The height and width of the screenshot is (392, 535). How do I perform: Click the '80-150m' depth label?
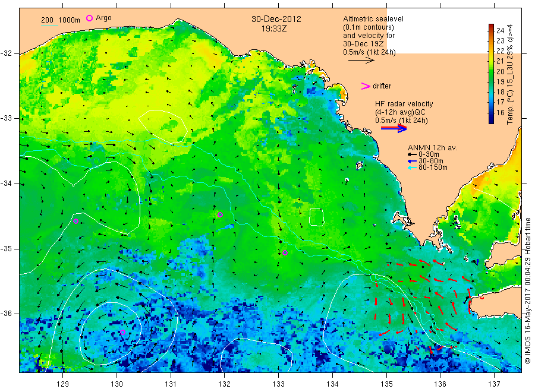[x=433, y=167]
